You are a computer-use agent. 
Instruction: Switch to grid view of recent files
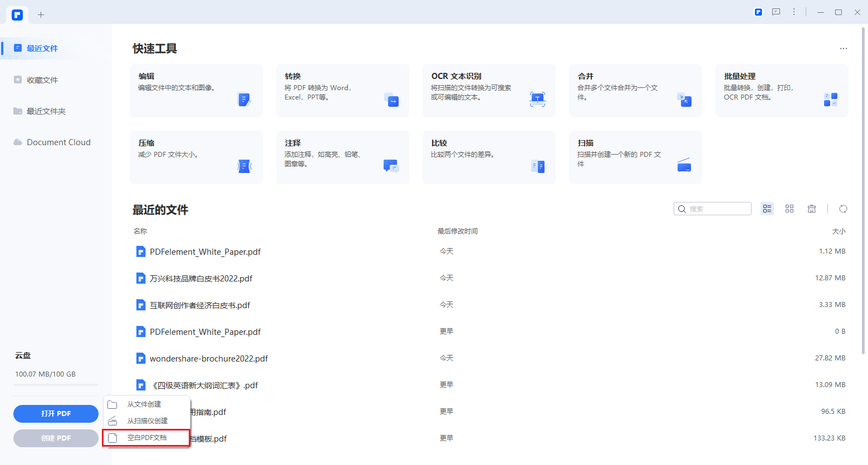[789, 209]
